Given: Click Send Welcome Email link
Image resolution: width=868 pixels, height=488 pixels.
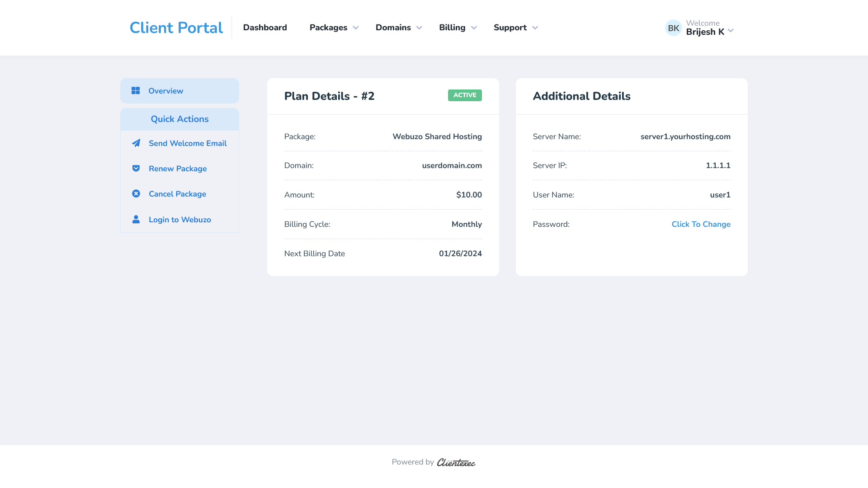Looking at the screenshot, I should (188, 143).
